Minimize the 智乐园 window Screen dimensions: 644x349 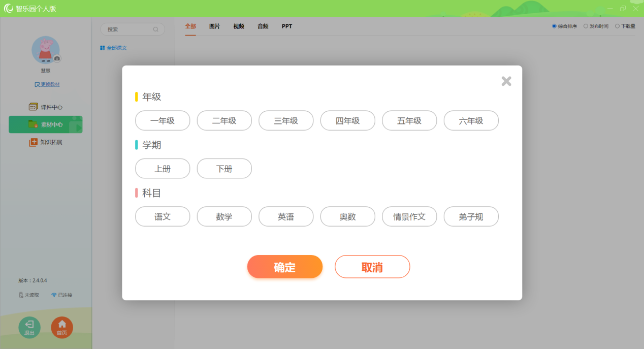(609, 9)
